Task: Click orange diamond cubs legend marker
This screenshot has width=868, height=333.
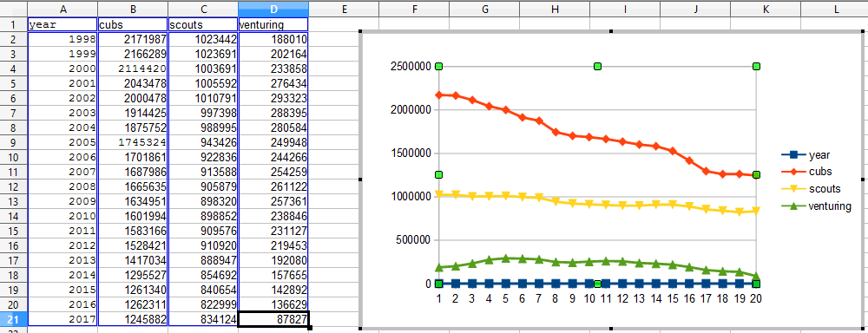Action: [x=793, y=172]
